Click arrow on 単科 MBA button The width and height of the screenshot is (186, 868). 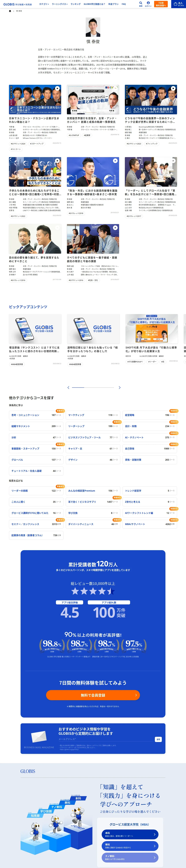click(x=154, y=846)
